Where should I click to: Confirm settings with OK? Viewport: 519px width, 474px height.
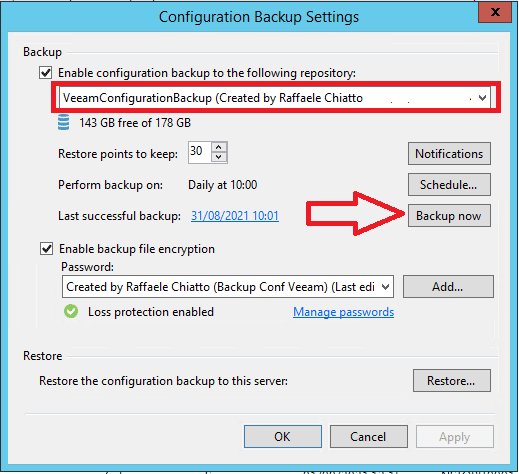(x=283, y=437)
